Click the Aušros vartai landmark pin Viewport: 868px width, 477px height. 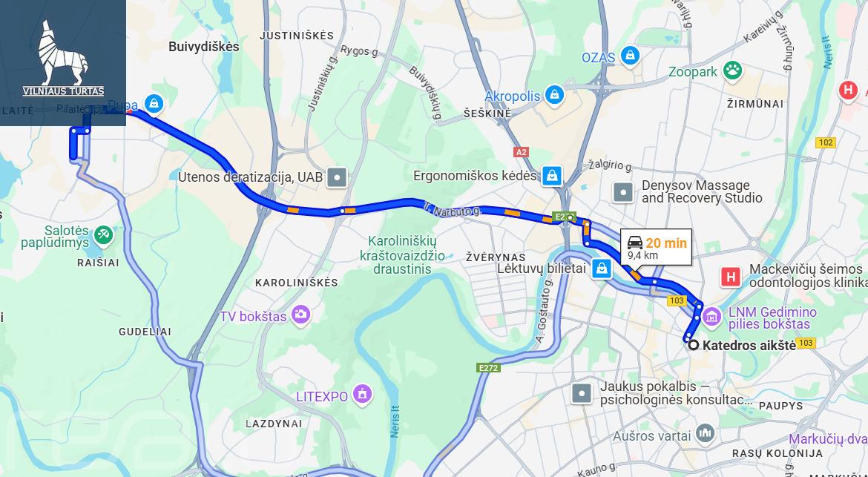pos(706,434)
